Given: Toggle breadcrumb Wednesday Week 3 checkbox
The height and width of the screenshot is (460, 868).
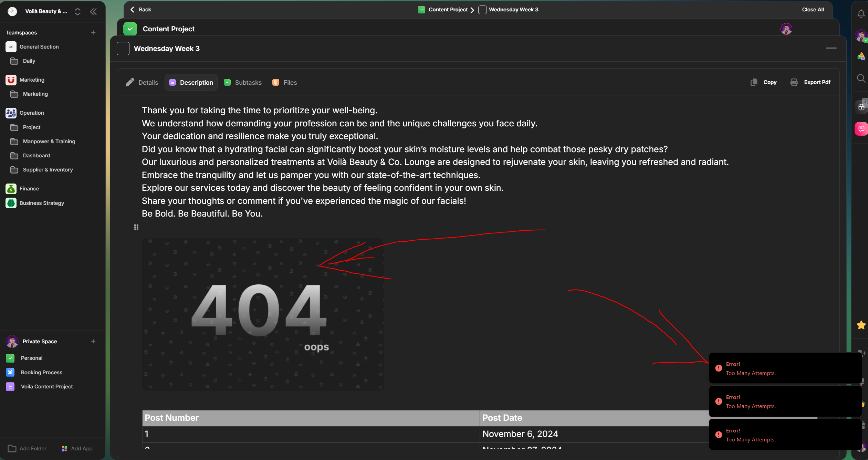Looking at the screenshot, I should 482,10.
